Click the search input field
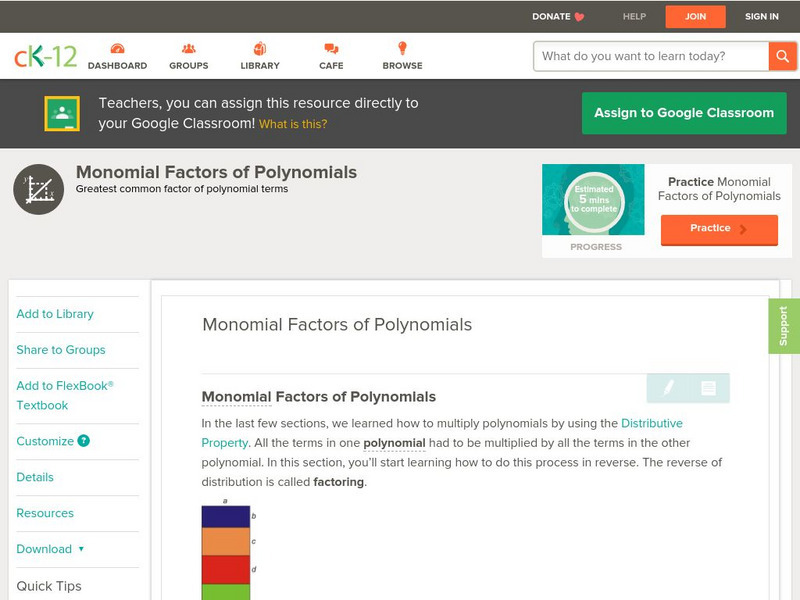Viewport: 800px width, 600px height. 651,56
